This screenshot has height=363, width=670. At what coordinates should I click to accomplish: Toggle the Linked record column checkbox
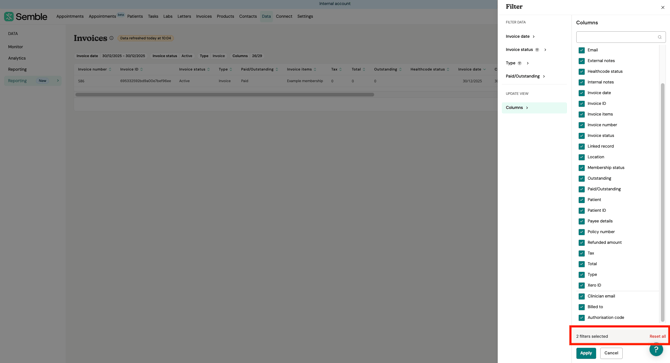point(582,146)
